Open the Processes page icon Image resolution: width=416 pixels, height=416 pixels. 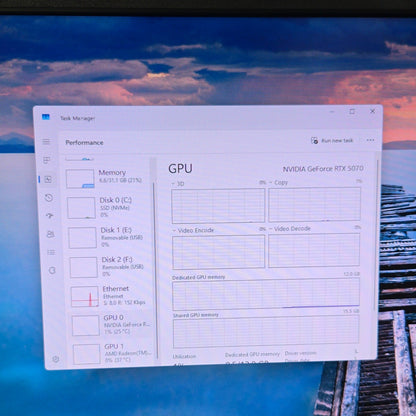(47, 160)
